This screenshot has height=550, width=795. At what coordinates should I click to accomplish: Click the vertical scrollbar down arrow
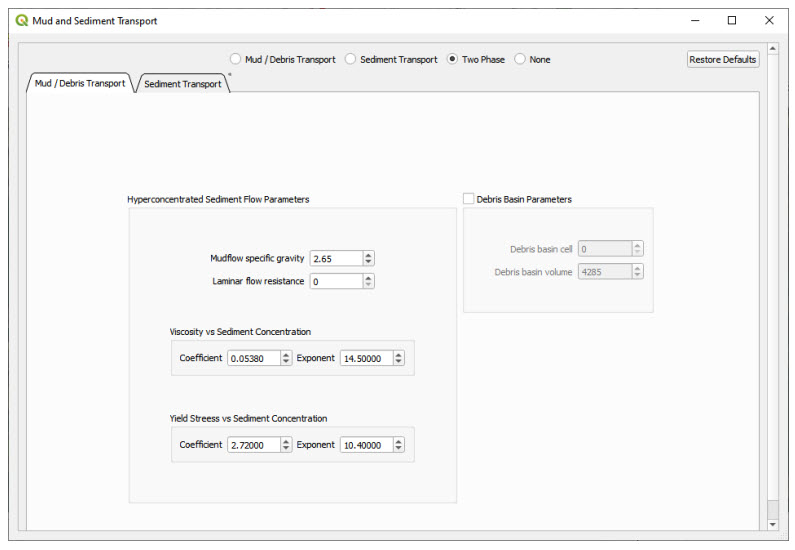click(x=772, y=523)
